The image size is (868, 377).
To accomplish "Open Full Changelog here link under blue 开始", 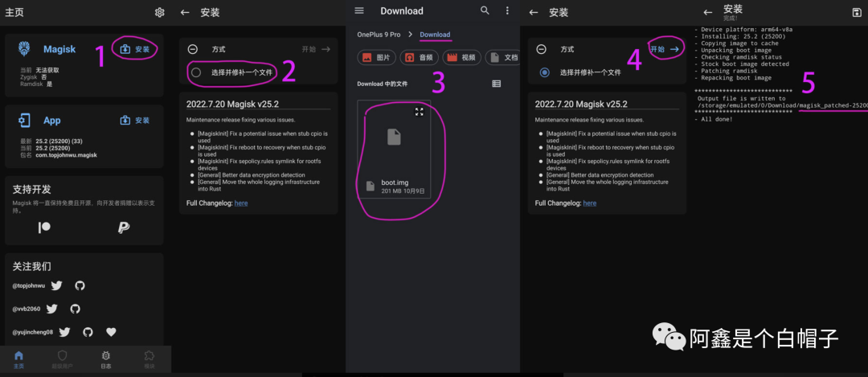I will coord(590,203).
